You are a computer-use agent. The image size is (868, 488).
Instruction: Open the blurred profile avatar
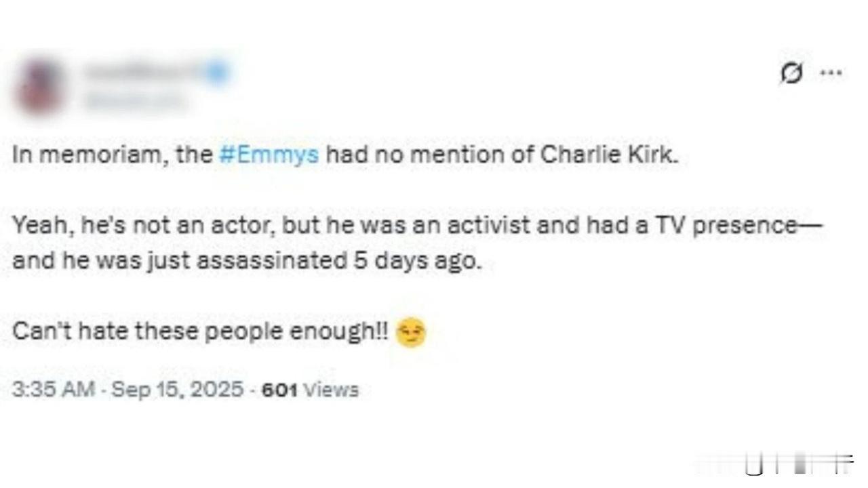(40, 86)
